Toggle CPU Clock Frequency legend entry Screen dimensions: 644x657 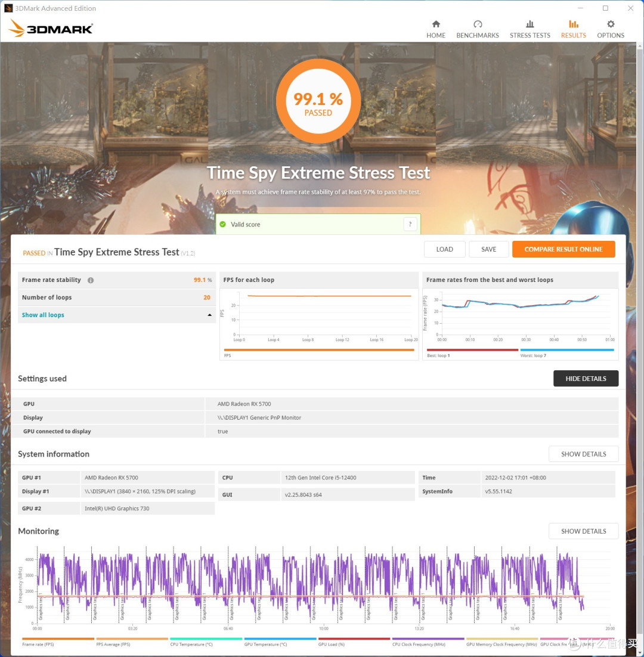(428, 642)
